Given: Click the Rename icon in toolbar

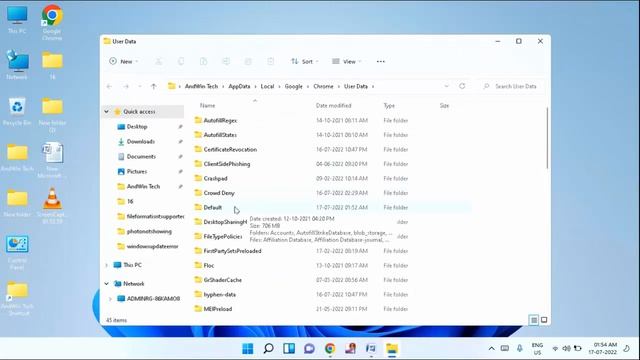Looking at the screenshot, I should tap(226, 61).
